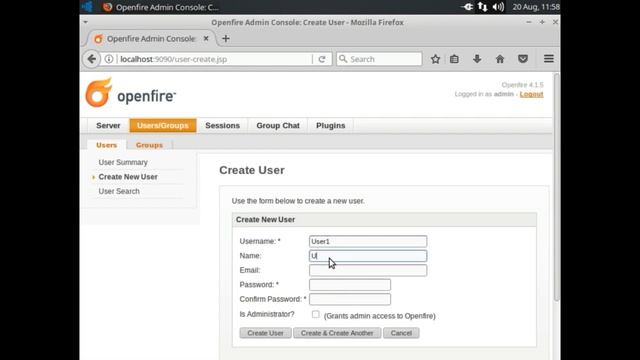Click the Create User page heading

(252, 170)
